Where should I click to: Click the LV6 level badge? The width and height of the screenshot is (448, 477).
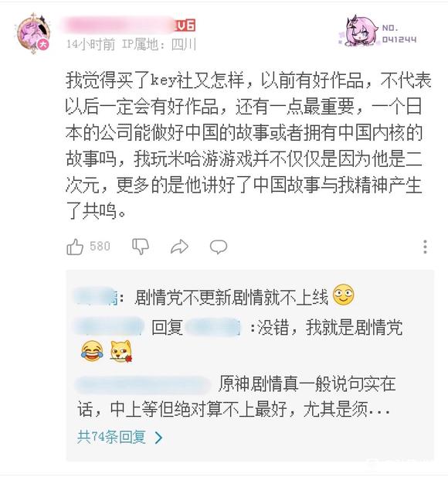(x=185, y=26)
